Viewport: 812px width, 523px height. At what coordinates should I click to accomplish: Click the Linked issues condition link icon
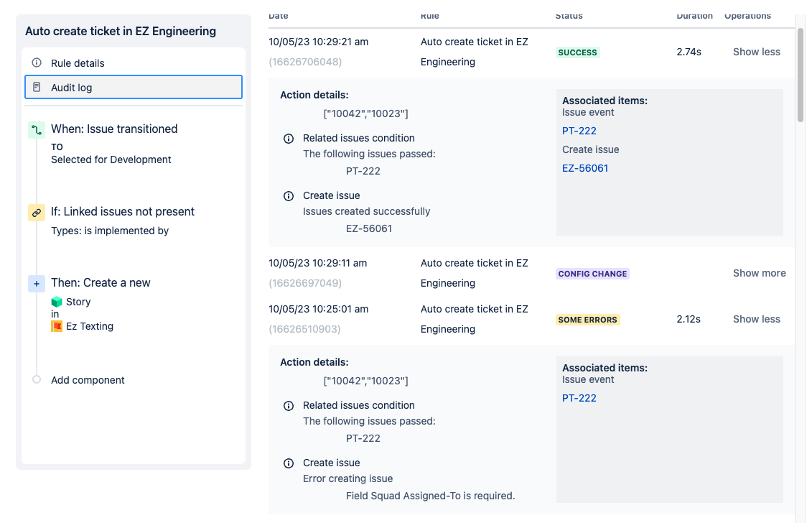pos(37,213)
